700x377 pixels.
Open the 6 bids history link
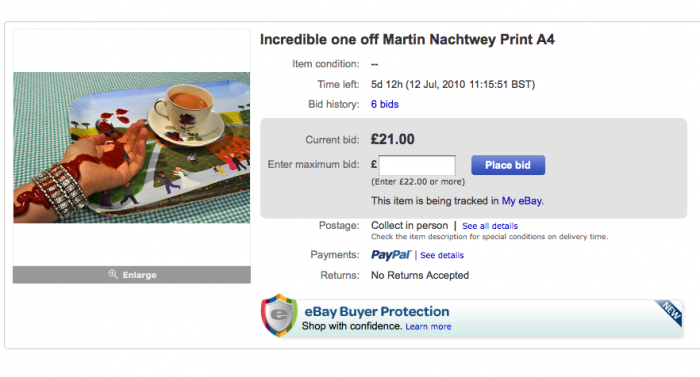tap(385, 104)
